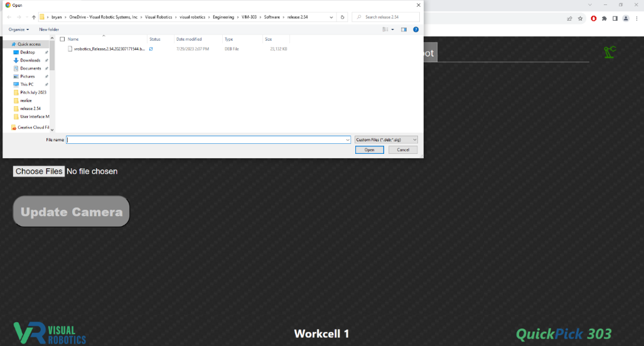Open the Organize menu
The image size is (644, 346).
[x=18, y=30]
